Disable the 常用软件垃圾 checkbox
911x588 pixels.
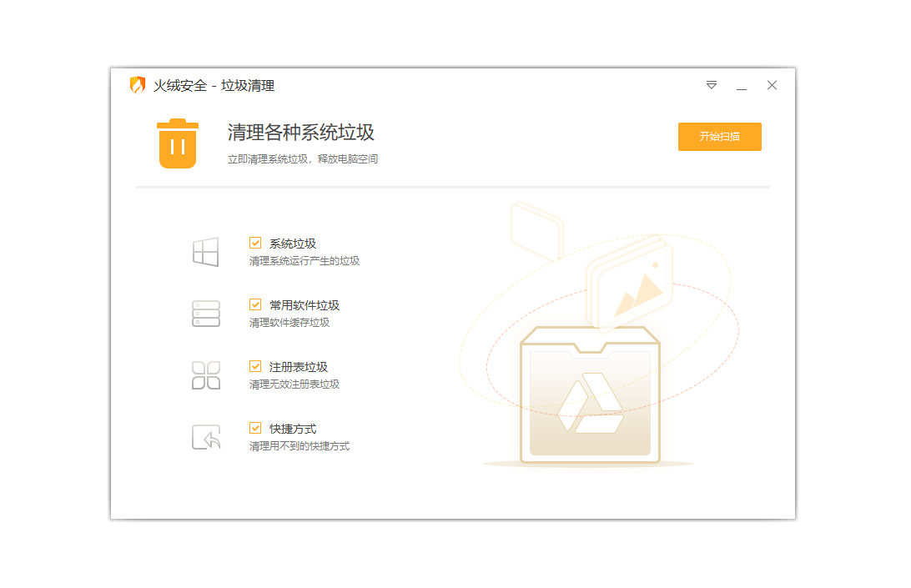click(255, 304)
